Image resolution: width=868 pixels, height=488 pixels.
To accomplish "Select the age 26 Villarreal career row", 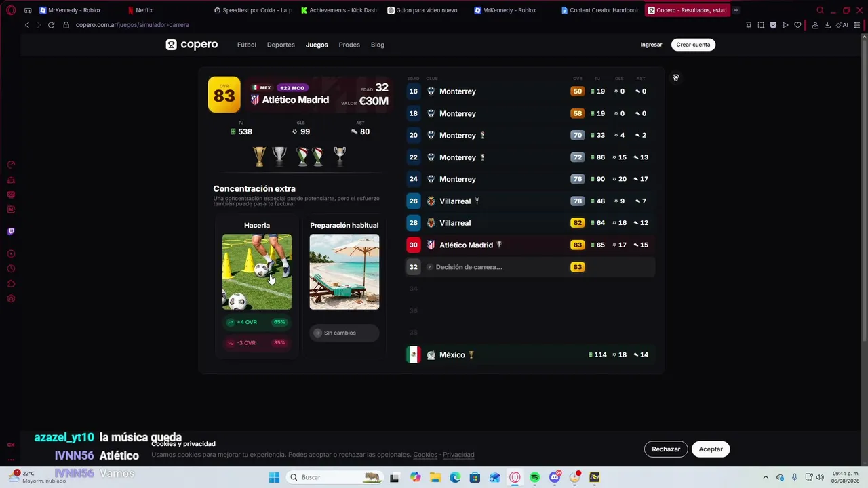I will [x=530, y=201].
